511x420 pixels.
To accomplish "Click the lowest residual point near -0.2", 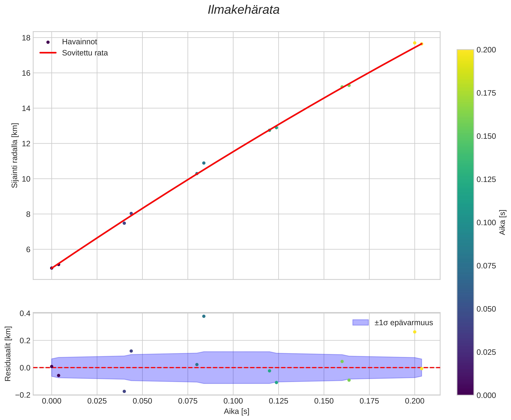I will coord(124,391).
